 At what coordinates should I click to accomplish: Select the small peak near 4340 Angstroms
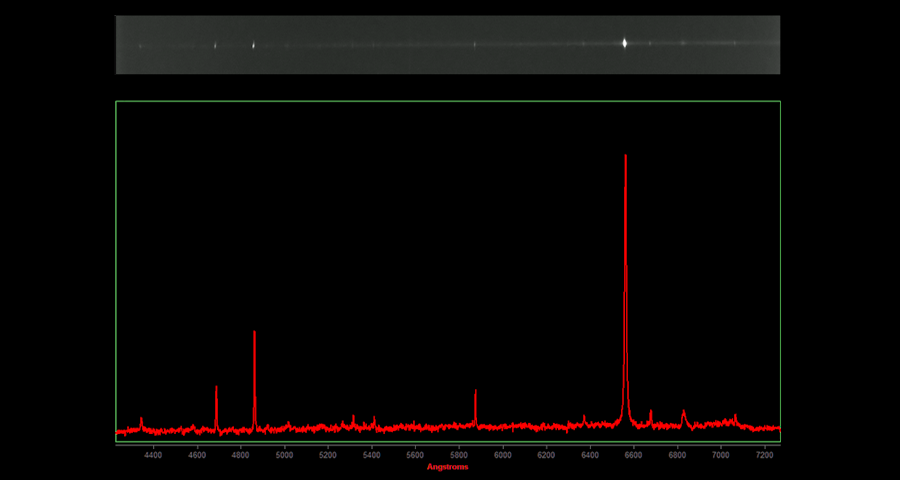[x=141, y=419]
